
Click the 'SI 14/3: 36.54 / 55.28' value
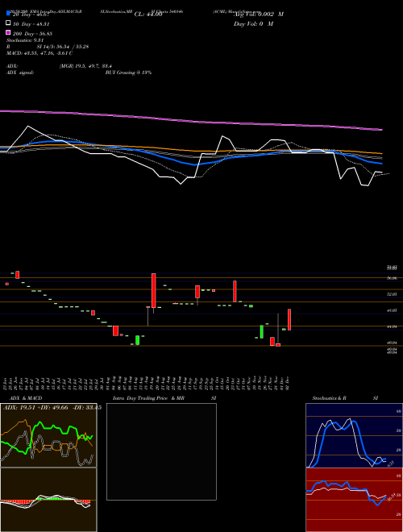[x=63, y=47]
